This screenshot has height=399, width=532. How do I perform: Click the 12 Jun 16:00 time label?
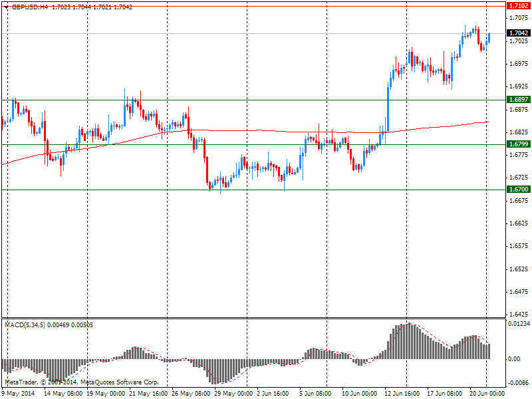click(x=402, y=394)
